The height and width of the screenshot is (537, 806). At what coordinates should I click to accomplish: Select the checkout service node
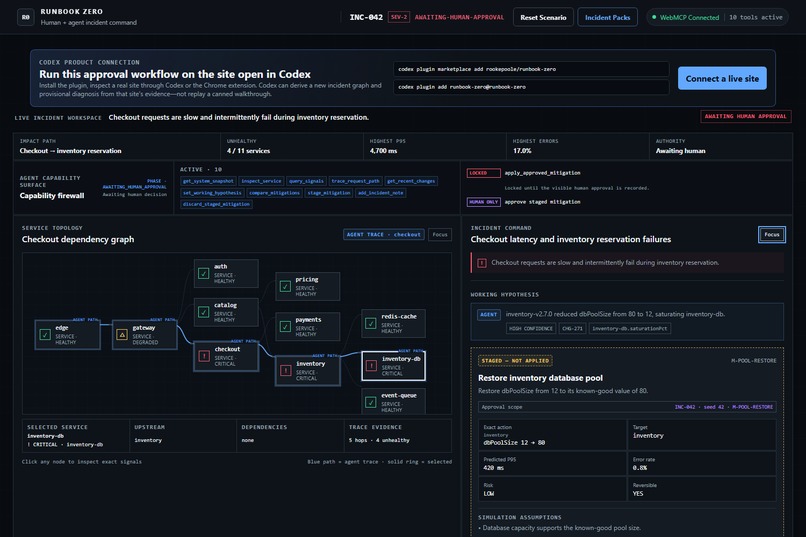226,356
